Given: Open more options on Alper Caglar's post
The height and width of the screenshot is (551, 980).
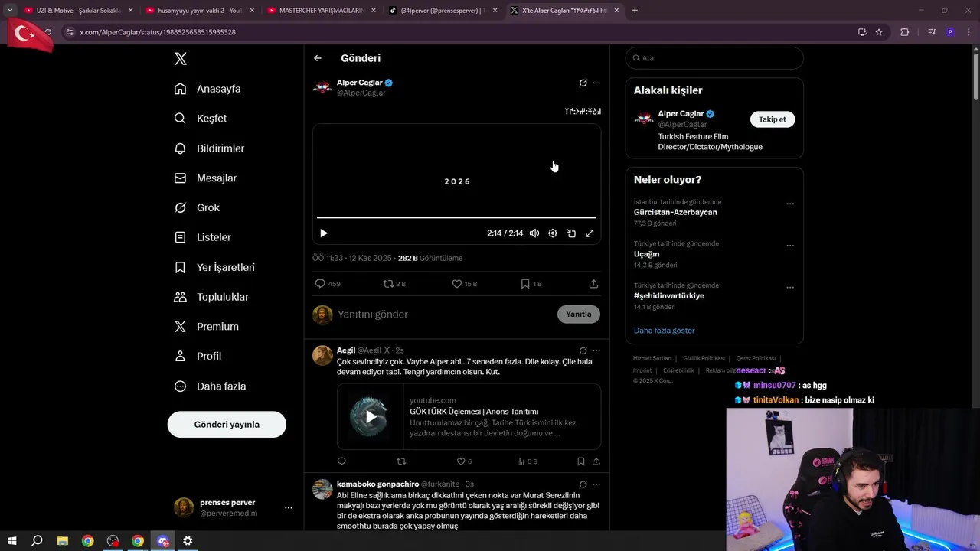Looking at the screenshot, I should click(x=596, y=83).
